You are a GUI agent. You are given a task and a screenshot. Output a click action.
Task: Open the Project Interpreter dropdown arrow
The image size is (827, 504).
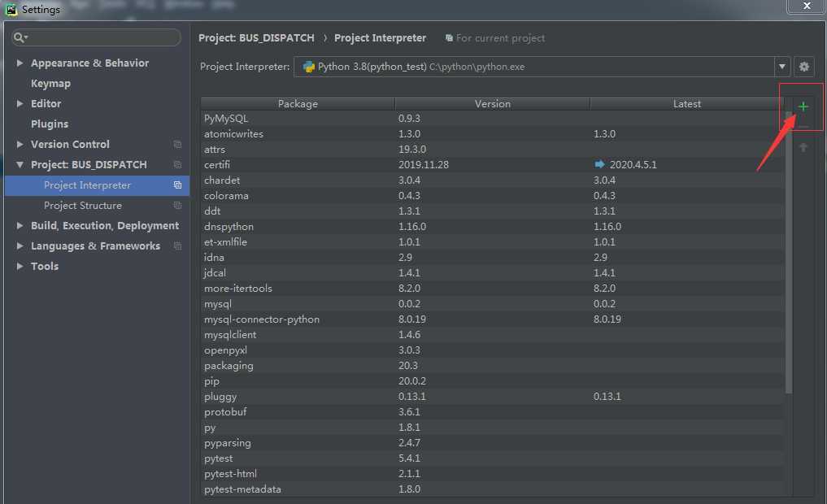pyautogui.click(x=782, y=67)
